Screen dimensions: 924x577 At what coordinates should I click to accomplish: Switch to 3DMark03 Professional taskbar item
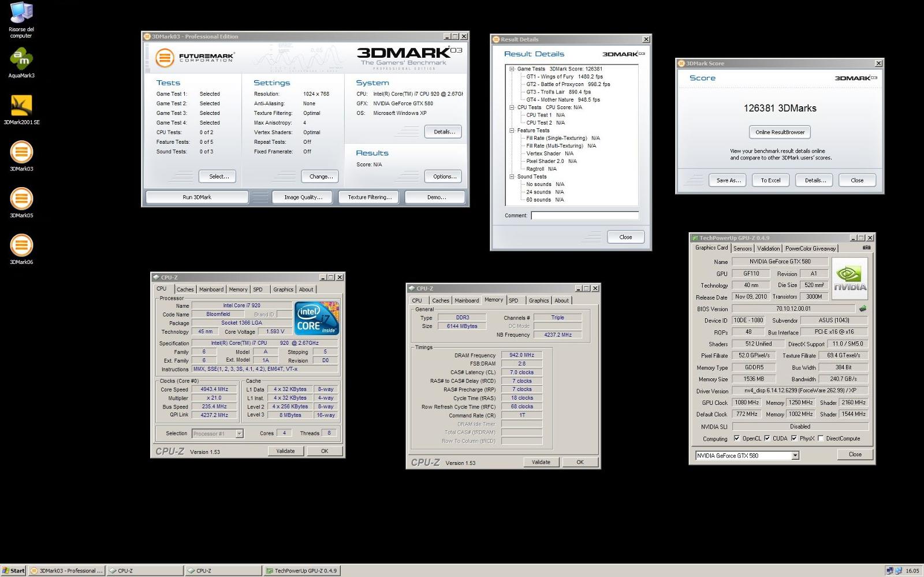pos(67,571)
